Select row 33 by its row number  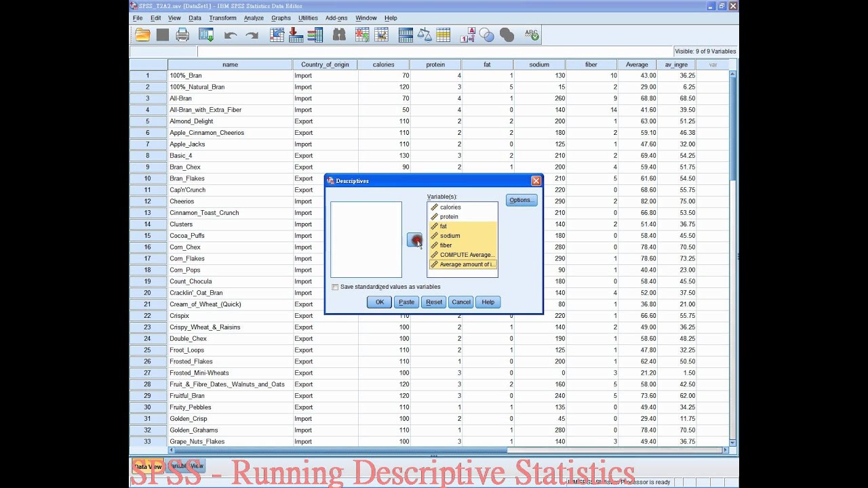[x=148, y=442]
